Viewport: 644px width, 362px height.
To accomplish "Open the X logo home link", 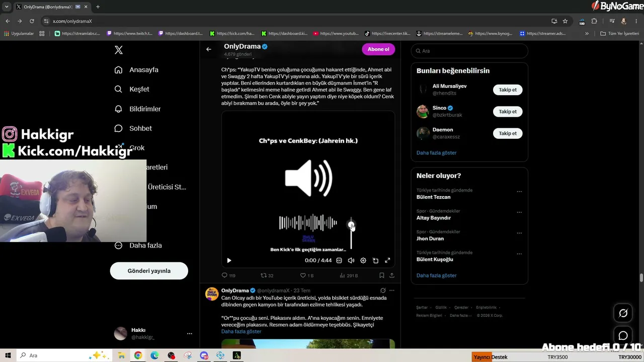I will [x=119, y=50].
